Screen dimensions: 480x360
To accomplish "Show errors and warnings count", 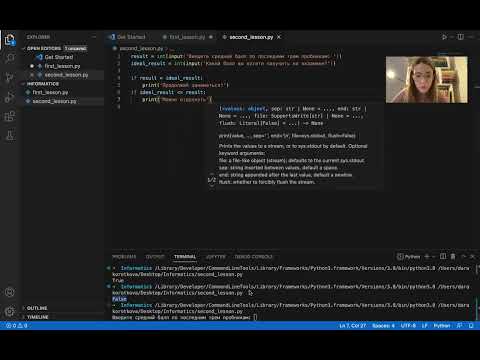I will (x=16, y=326).
